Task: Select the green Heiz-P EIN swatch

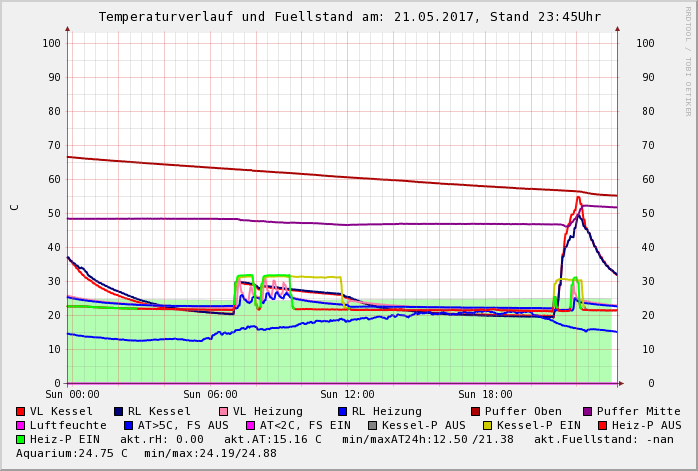Action: (20, 439)
